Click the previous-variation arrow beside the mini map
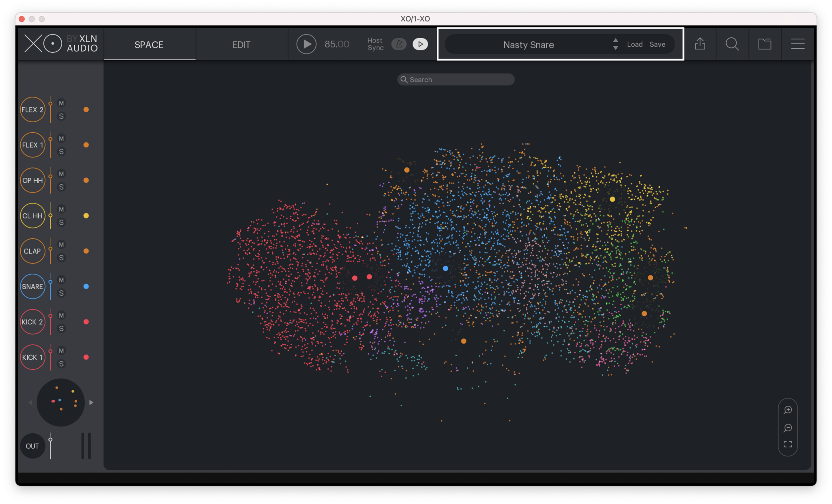 30,402
